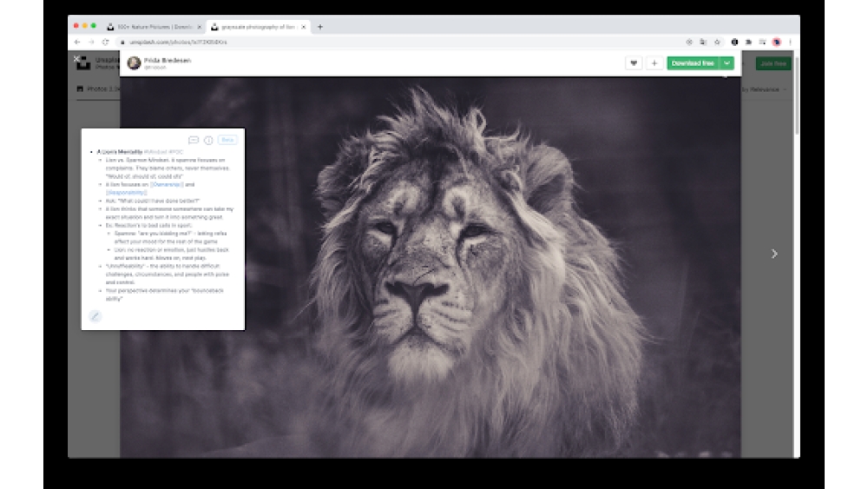This screenshot has width=868, height=489.
Task: Expand the download size dropdown arrow
Action: [x=727, y=63]
